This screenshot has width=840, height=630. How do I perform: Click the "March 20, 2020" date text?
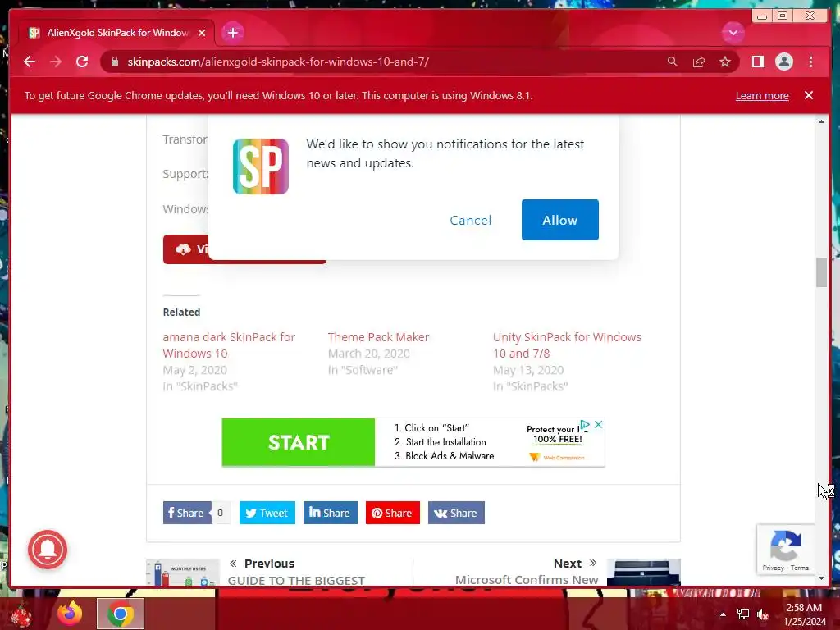tap(368, 354)
